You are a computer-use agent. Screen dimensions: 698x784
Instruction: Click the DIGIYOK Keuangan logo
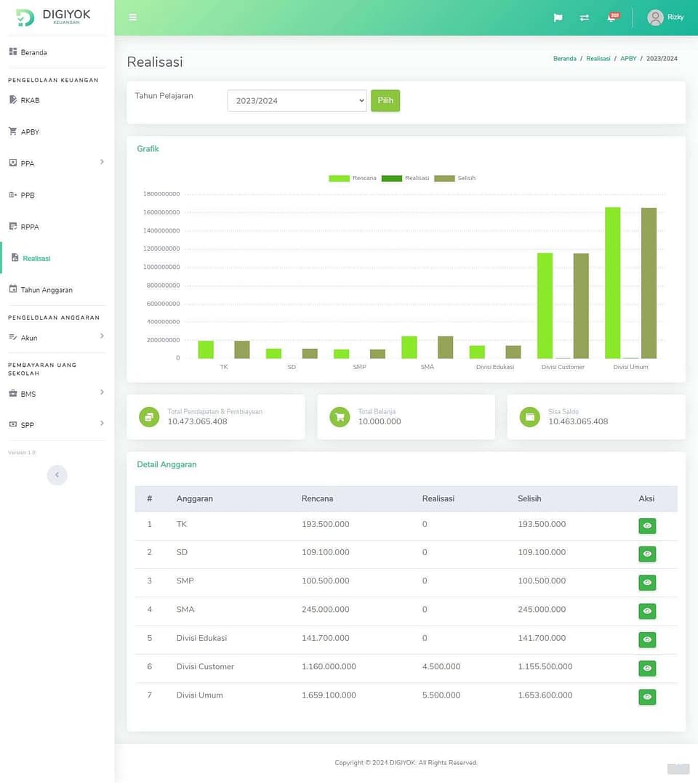(x=53, y=17)
